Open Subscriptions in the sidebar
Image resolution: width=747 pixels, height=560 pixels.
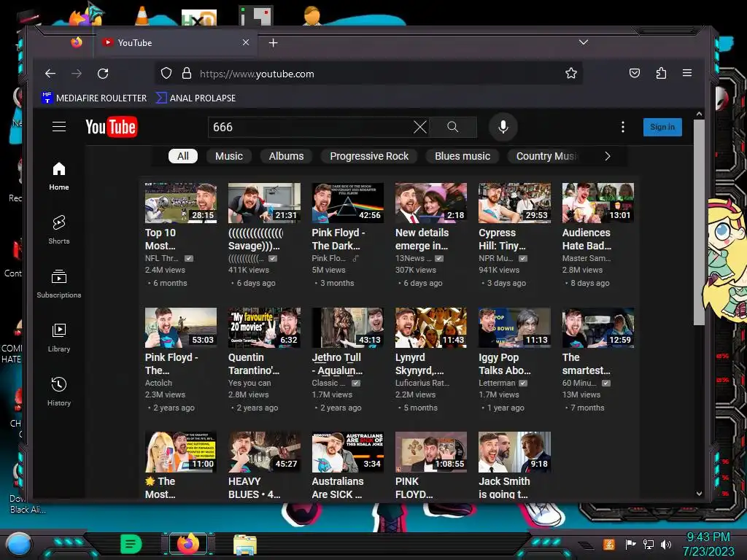click(59, 284)
